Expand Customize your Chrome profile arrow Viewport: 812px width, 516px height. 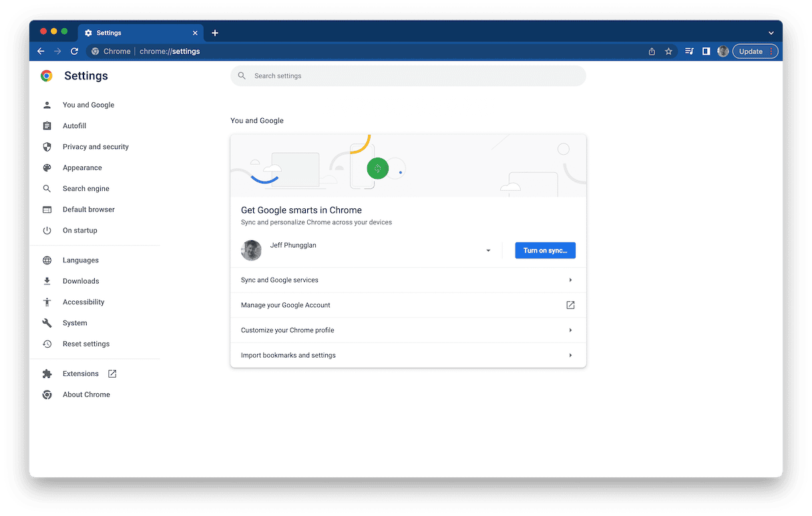tap(570, 330)
